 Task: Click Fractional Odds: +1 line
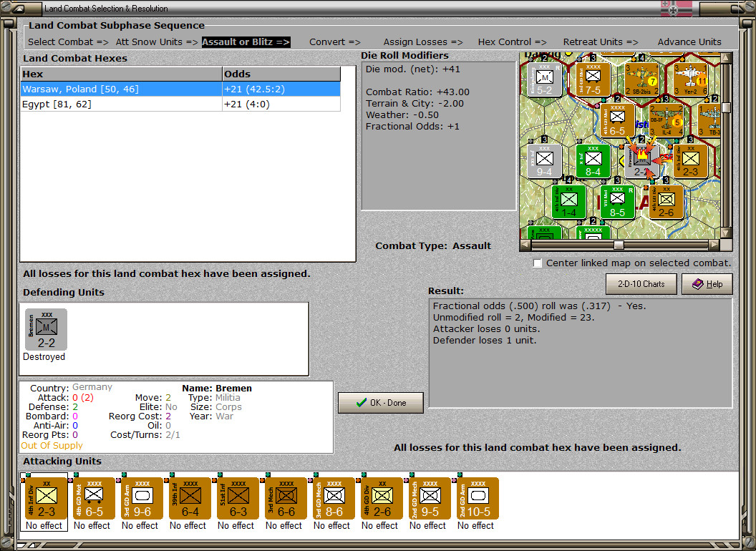[412, 127]
